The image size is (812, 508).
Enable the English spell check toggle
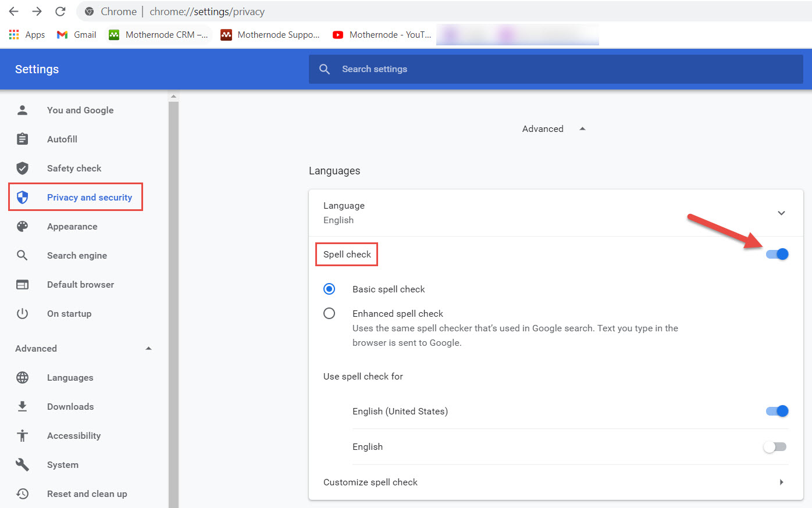[x=775, y=446]
